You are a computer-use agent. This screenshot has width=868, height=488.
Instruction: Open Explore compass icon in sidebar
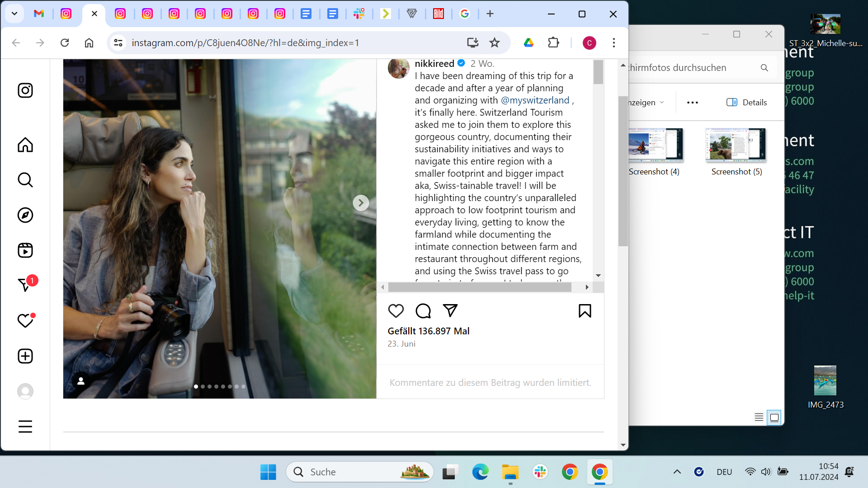[x=25, y=215]
